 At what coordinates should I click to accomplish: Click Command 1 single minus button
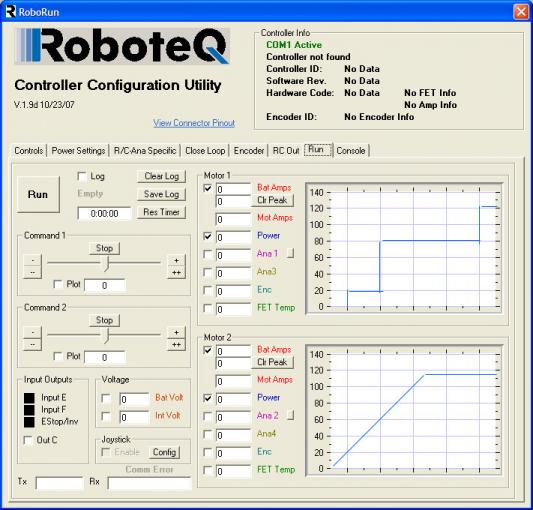point(32,260)
